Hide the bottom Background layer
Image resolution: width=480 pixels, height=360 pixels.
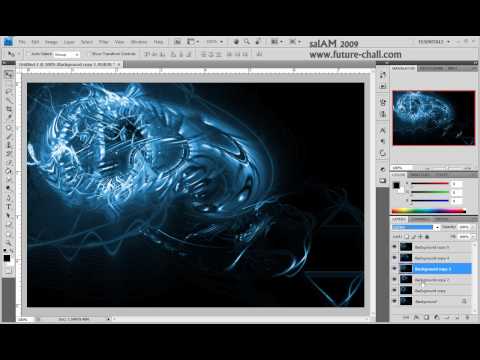click(x=395, y=301)
